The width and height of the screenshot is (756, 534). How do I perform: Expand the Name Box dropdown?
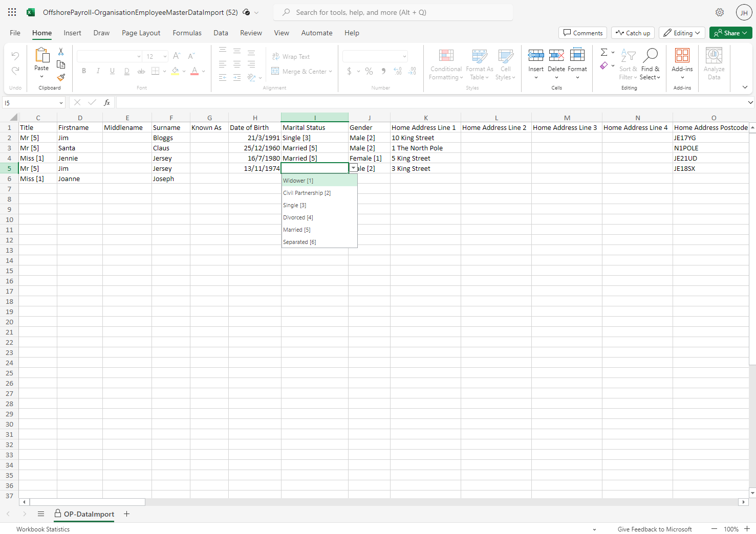[x=61, y=103]
